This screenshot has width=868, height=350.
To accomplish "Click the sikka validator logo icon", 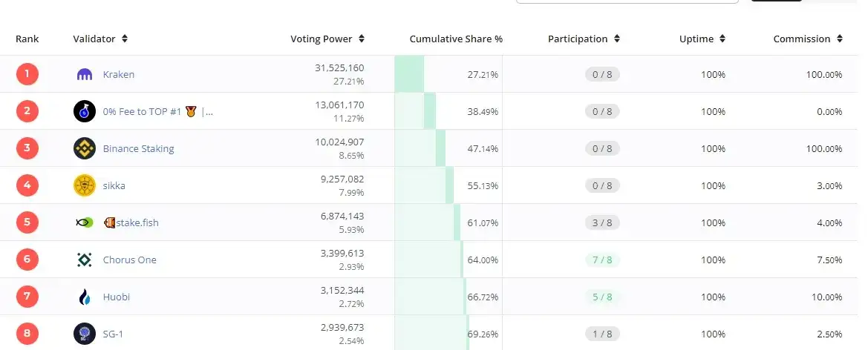I will (x=85, y=185).
